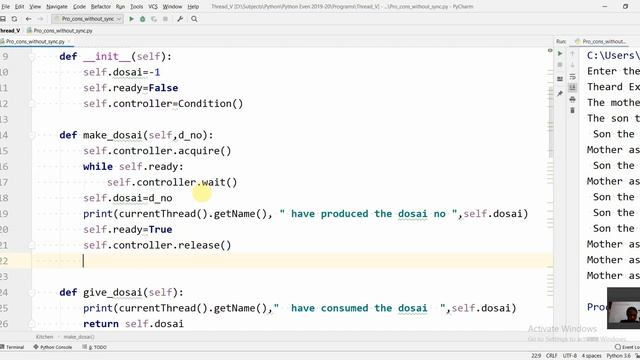640x360 pixels.
Task: Open the TODO tool window
Action: tap(94, 347)
